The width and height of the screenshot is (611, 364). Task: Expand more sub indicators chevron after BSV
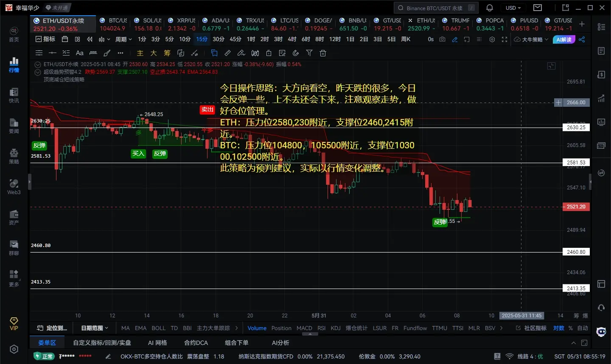[502, 328]
